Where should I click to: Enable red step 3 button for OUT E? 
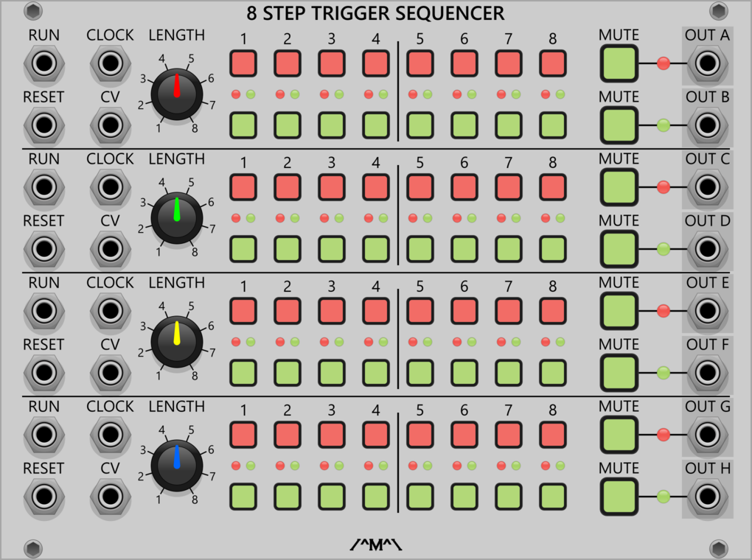coord(332,311)
